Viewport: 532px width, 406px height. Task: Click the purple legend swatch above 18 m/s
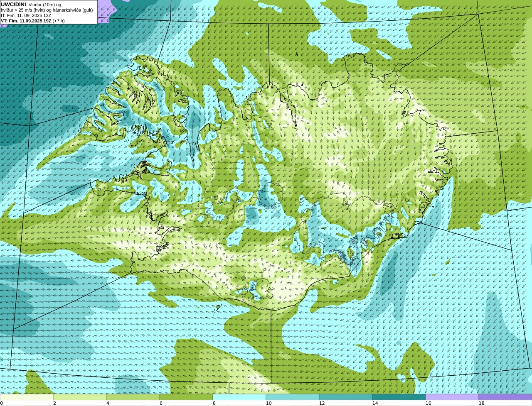click(505, 397)
